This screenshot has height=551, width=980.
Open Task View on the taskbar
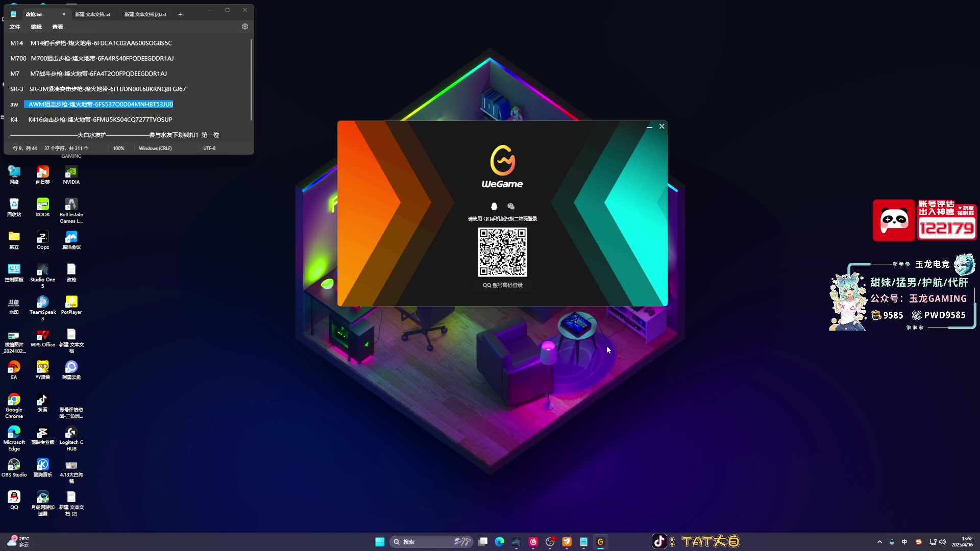pyautogui.click(x=483, y=542)
